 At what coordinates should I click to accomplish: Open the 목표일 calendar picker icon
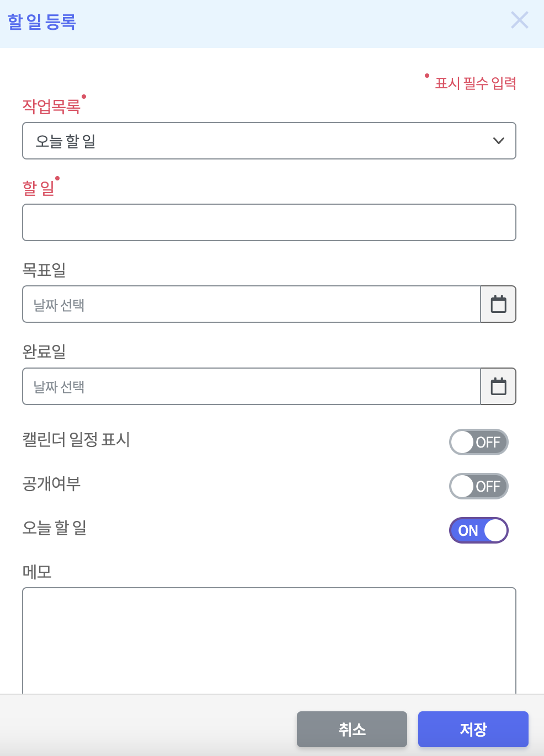tap(498, 304)
